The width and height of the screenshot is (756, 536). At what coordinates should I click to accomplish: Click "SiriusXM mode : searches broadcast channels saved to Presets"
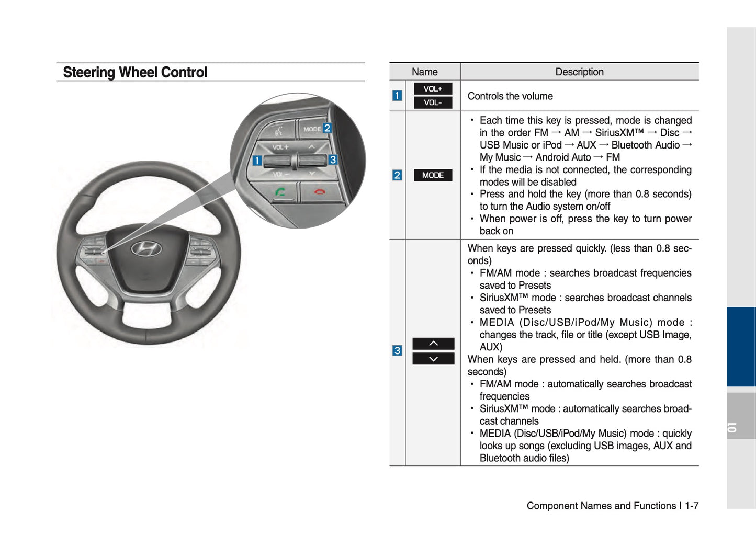tap(585, 304)
